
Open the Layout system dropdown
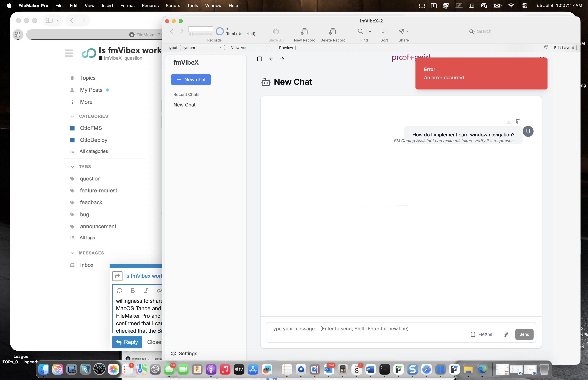coord(202,48)
